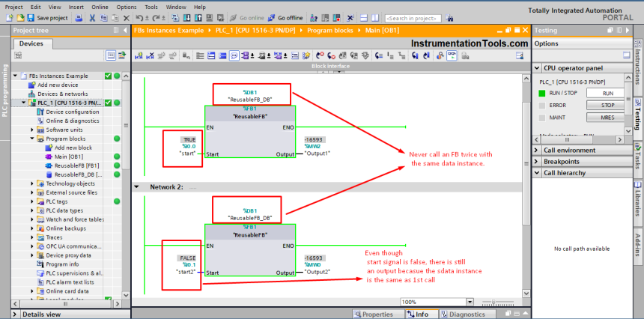The width and height of the screenshot is (644, 319).
Task: Click the New project icon
Action: [x=10, y=18]
